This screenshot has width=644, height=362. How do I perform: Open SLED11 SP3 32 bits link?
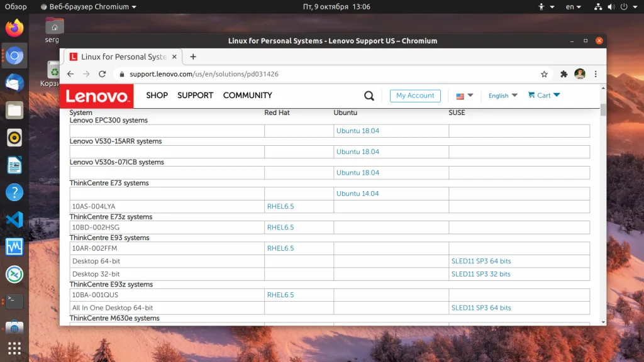point(480,274)
